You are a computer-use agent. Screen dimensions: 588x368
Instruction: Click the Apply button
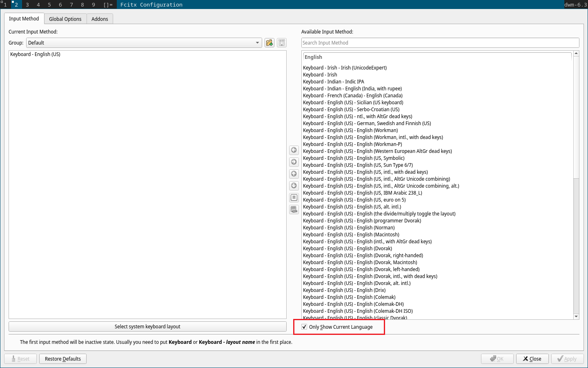point(567,359)
